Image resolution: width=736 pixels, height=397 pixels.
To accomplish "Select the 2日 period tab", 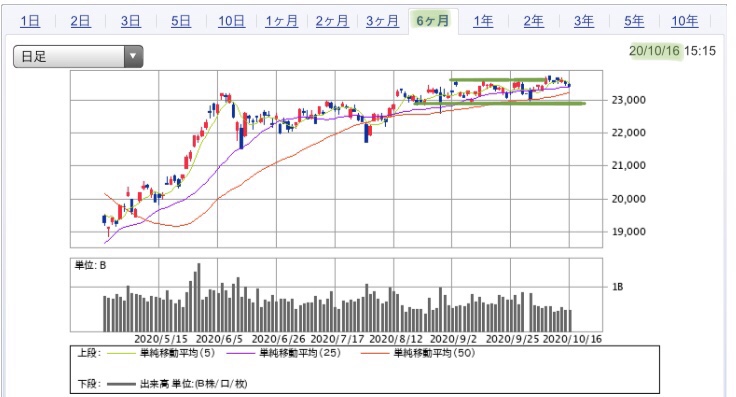I will (80, 21).
